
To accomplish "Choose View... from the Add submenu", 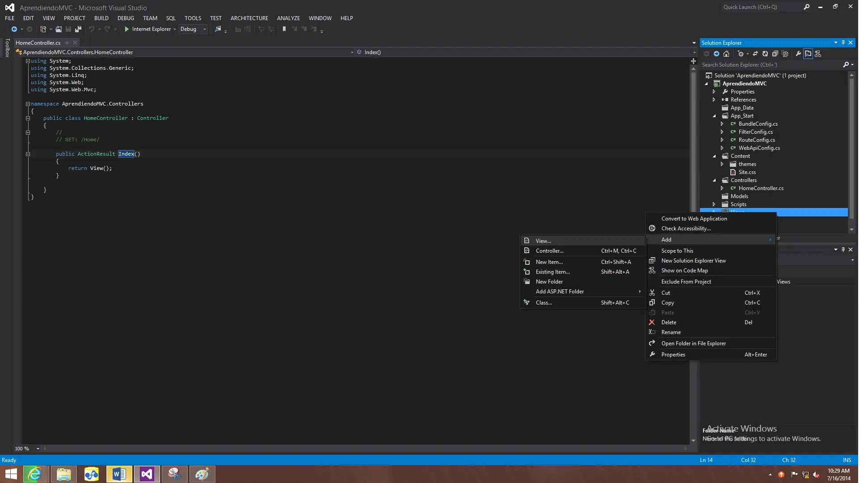I will tap(583, 241).
